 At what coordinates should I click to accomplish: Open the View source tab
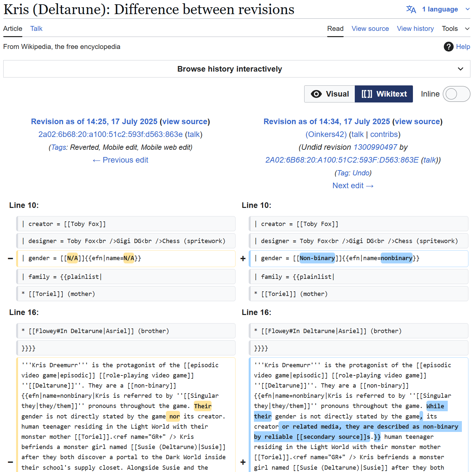pyautogui.click(x=370, y=29)
